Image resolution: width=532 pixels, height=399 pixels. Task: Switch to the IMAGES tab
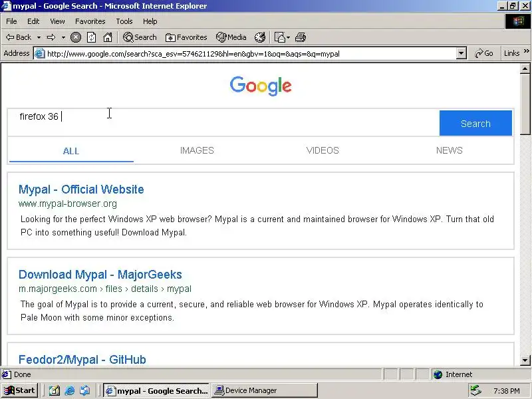pyautogui.click(x=197, y=151)
